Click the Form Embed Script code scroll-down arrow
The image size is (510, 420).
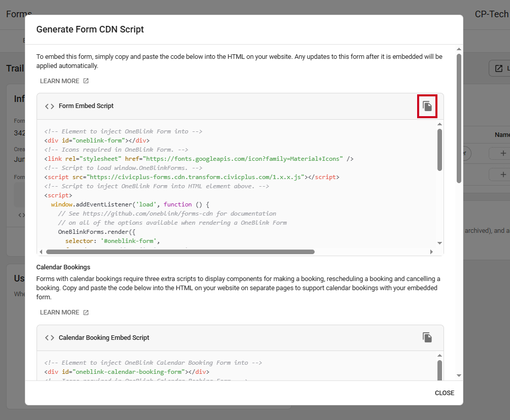click(439, 243)
